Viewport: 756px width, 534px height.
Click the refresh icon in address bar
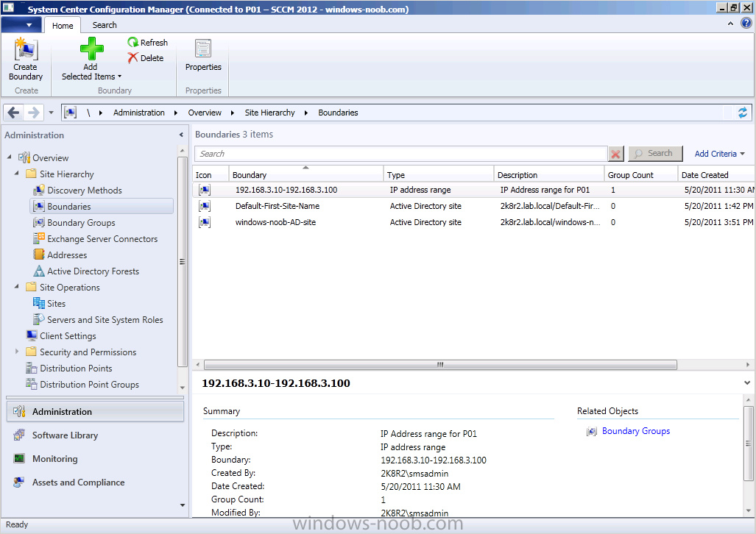[x=743, y=113]
